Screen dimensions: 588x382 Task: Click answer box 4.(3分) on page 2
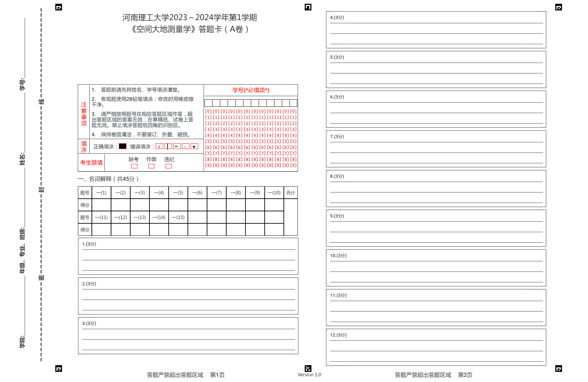436,30
